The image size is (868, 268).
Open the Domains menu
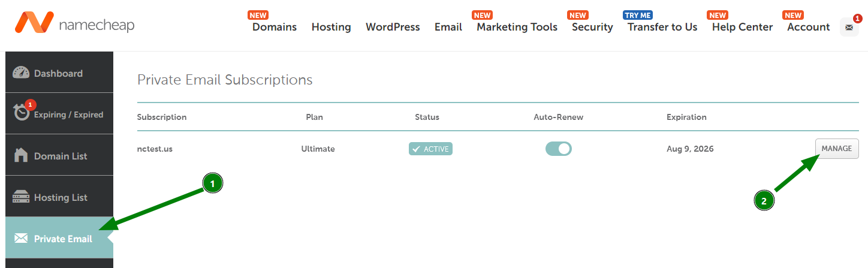(274, 27)
